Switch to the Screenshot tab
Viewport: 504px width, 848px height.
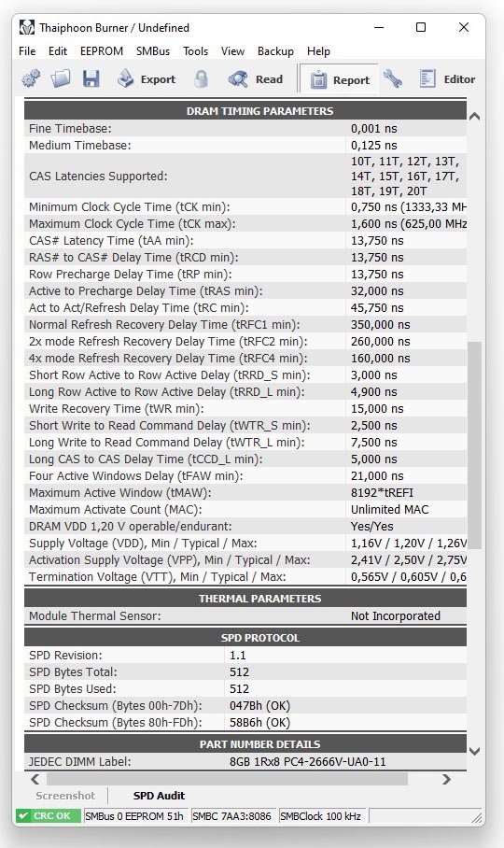coord(65,796)
